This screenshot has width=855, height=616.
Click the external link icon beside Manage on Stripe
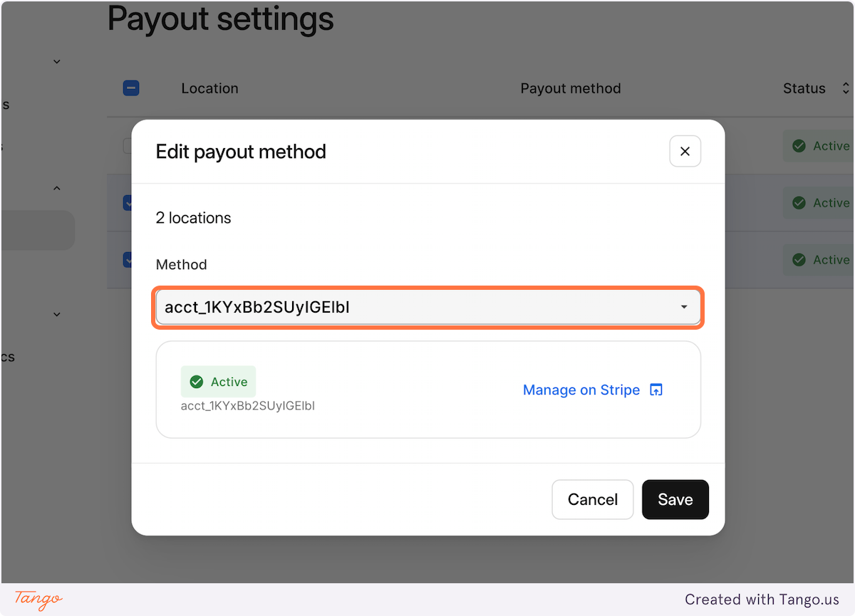pyautogui.click(x=655, y=390)
